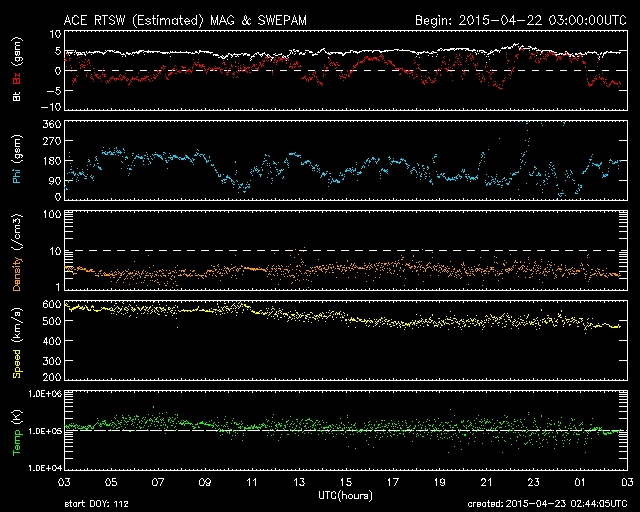
Task: Click the '1.0E+06' tick on the Temp axis
Action: pos(45,394)
